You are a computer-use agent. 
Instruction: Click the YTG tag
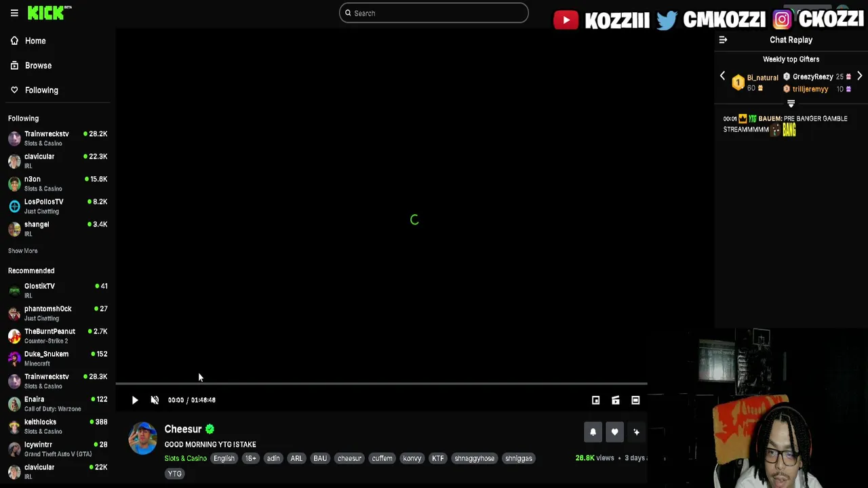(174, 474)
